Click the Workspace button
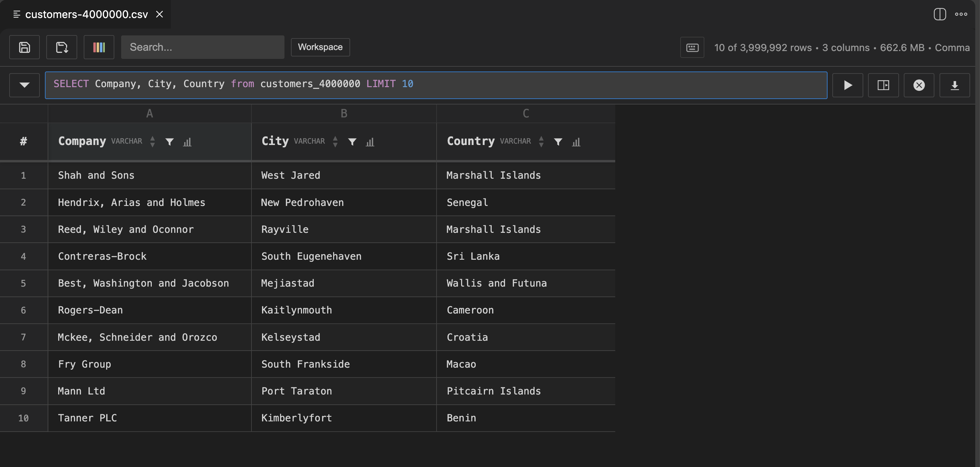The height and width of the screenshot is (467, 980). click(x=320, y=47)
